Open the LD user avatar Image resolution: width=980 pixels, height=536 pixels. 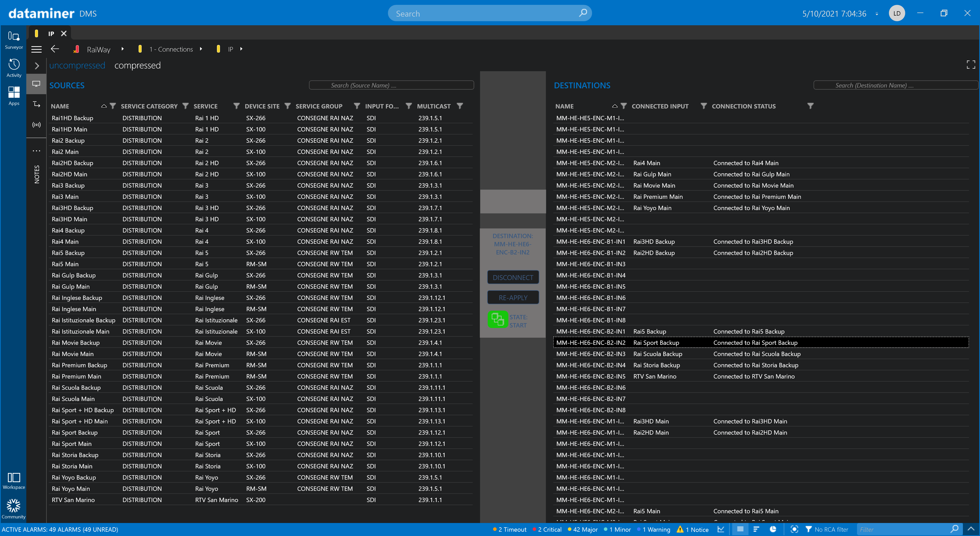point(897,13)
